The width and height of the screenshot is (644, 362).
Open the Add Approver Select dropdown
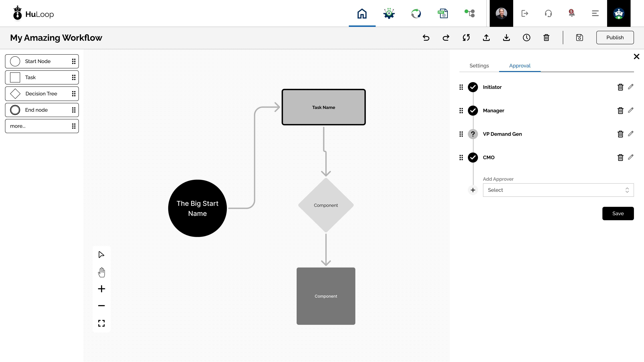pyautogui.click(x=558, y=190)
